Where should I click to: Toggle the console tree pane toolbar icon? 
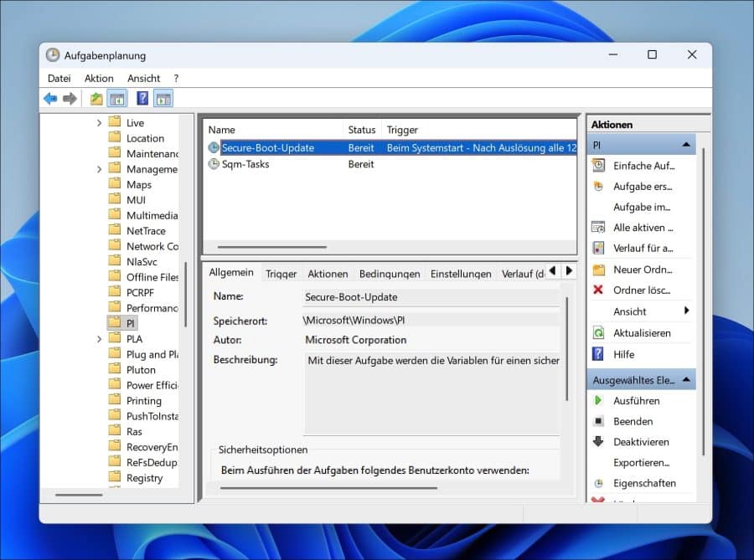coord(117,98)
